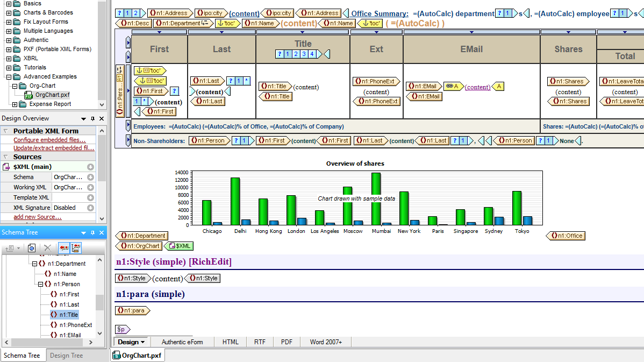Click the delete X icon in Schema Tree toolbar
This screenshot has height=362, width=644.
click(47, 248)
